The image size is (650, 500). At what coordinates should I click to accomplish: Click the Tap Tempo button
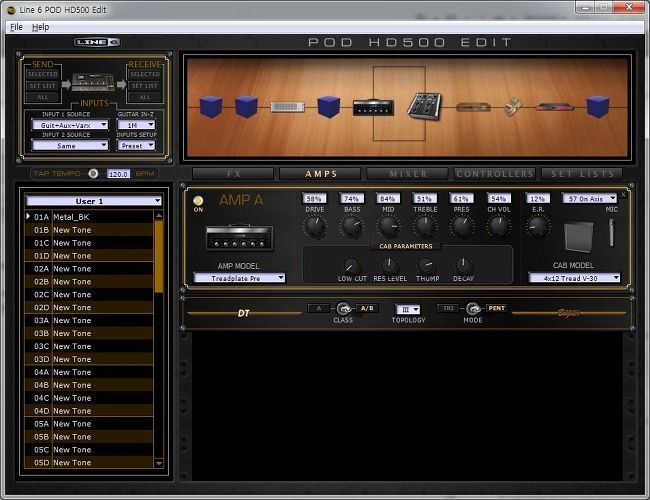pos(93,173)
